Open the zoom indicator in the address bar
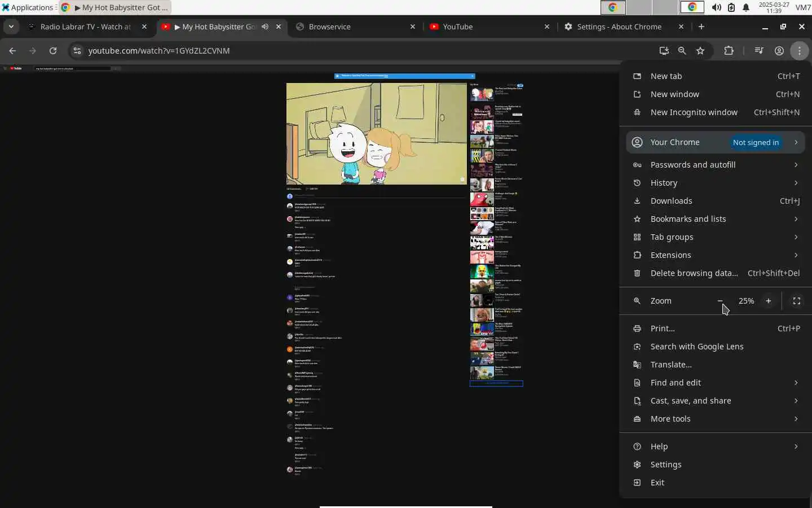Screen dimensions: 812x508 click(682, 51)
